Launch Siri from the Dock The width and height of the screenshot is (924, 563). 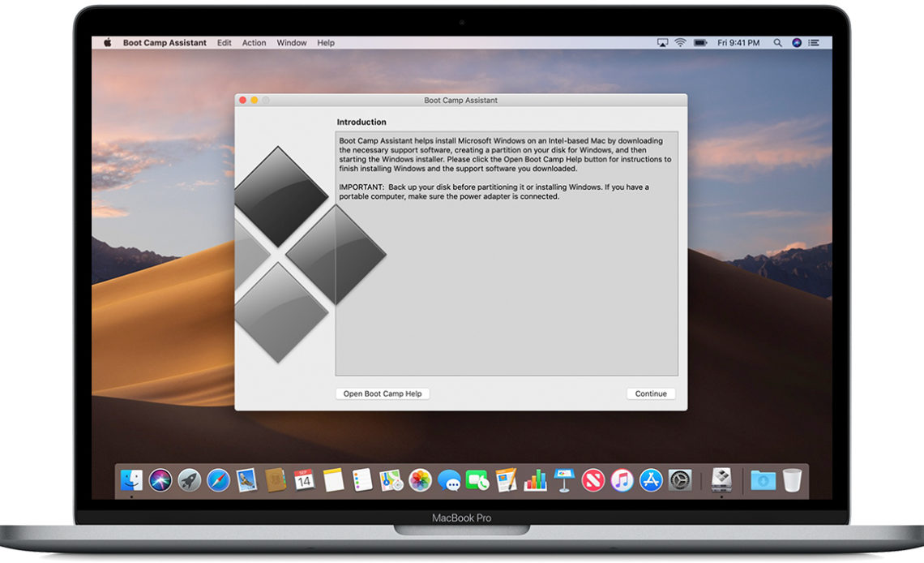160,480
